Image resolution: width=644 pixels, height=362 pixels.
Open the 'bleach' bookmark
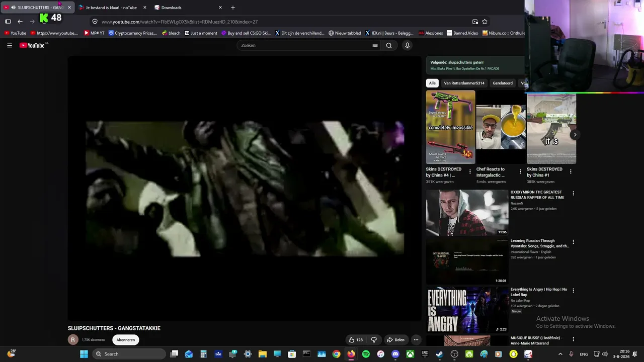pos(171,33)
